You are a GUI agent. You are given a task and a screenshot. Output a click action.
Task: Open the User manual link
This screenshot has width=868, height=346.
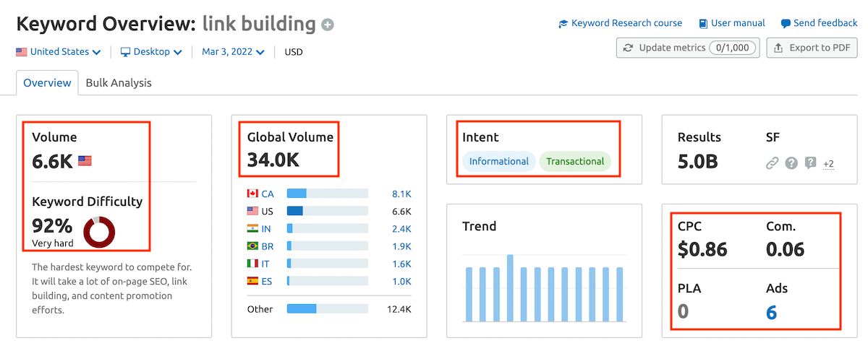731,23
